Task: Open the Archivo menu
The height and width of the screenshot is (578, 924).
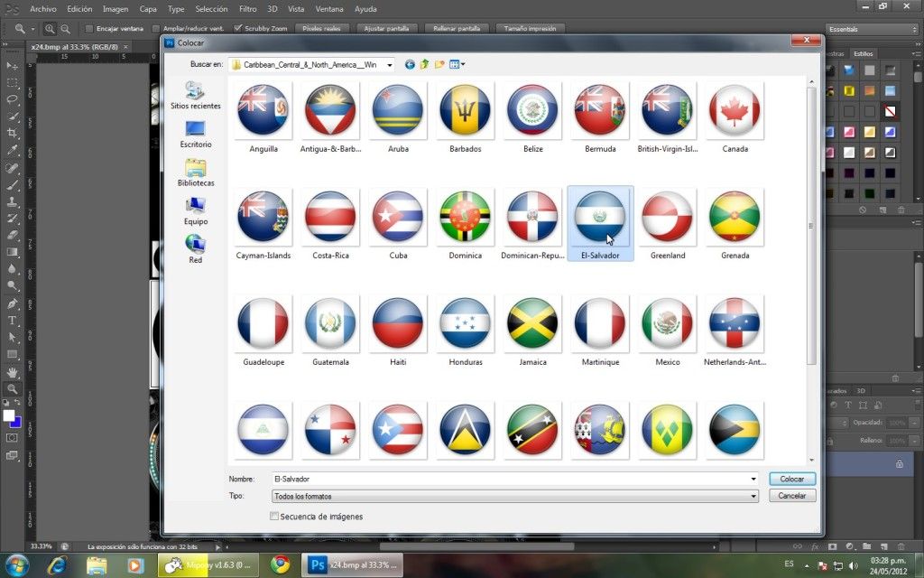Action: click(43, 9)
